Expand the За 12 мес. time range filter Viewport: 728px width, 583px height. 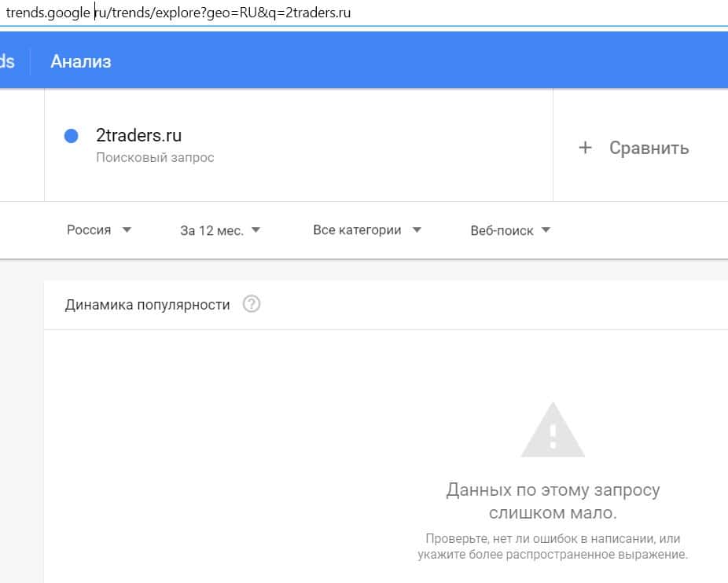220,230
